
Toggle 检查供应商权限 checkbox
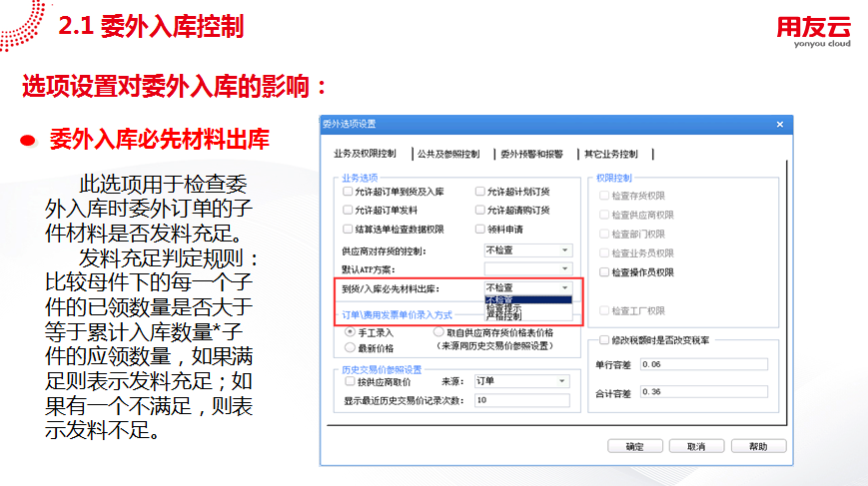coord(604,215)
